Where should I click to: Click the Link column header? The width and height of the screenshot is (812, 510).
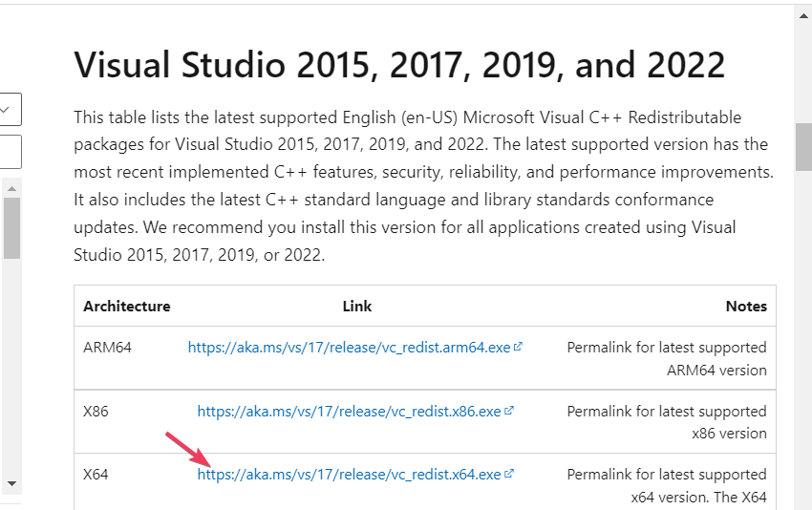tap(357, 307)
